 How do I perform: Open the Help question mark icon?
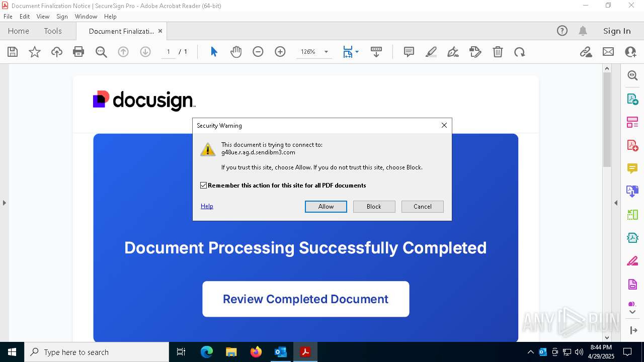[562, 31]
